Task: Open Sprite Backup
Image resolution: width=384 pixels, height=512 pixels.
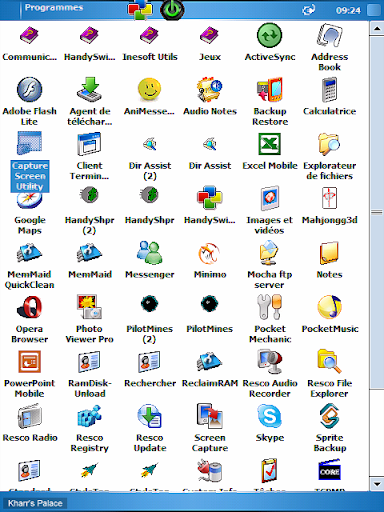Action: click(x=329, y=416)
